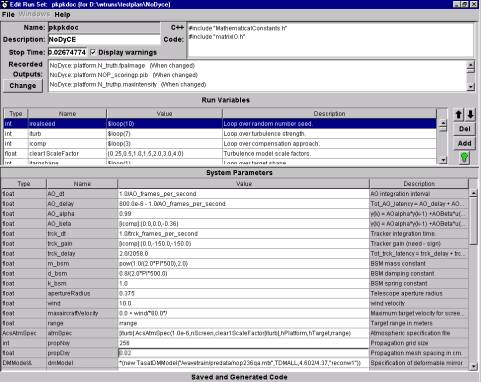Click the Add button
Viewport: 481px width, 382px height.
tap(465, 143)
